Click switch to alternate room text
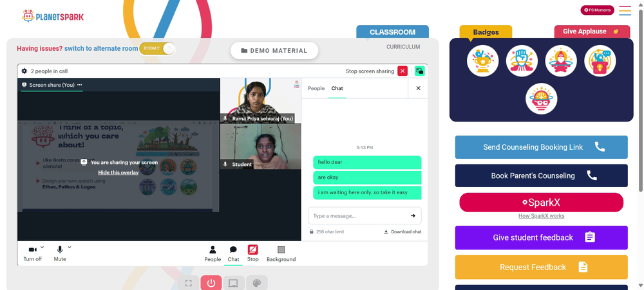The height and width of the screenshot is (290, 644). (x=101, y=48)
